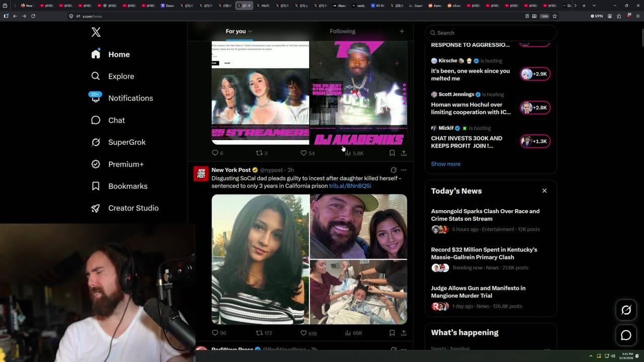This screenshot has height=362, width=644.
Task: Open Explore in the sidebar
Action: coord(113,76)
